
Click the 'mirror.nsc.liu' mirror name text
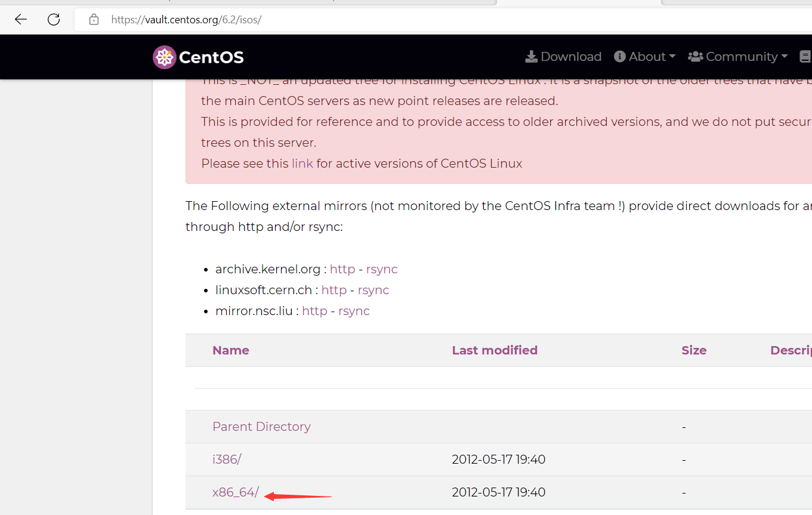[254, 311]
